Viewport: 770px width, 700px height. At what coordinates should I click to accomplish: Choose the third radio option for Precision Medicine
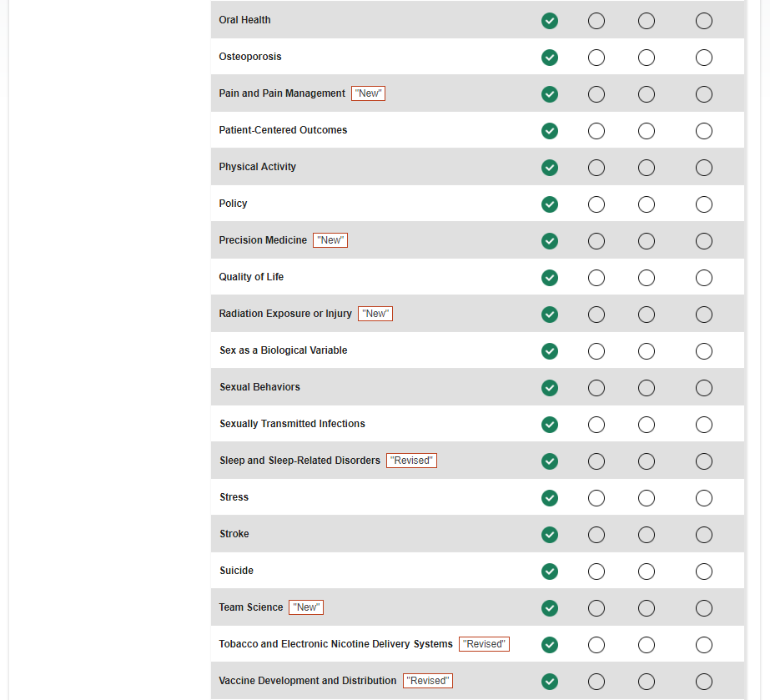click(647, 241)
